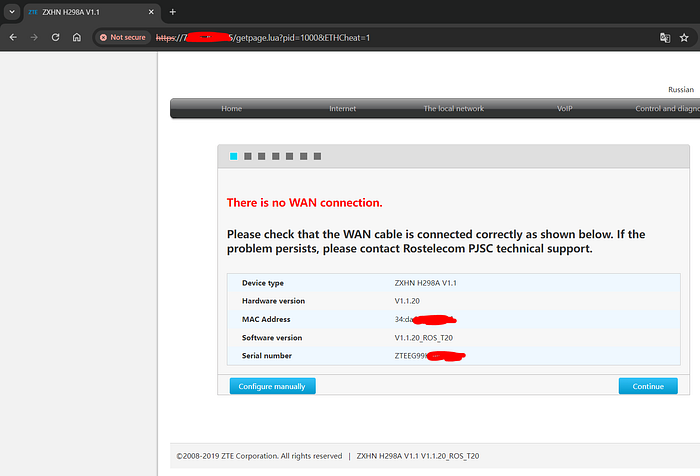This screenshot has width=700, height=476.
Task: Open The local network menu
Action: pos(454,109)
